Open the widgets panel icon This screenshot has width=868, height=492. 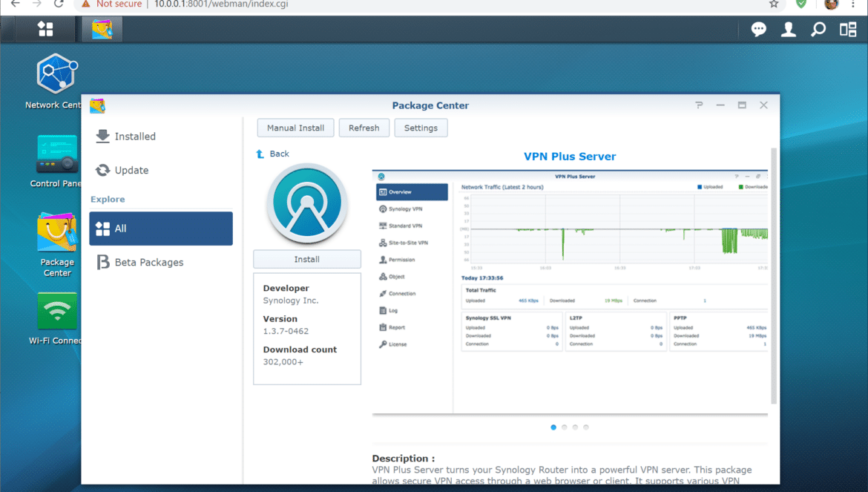(x=848, y=29)
